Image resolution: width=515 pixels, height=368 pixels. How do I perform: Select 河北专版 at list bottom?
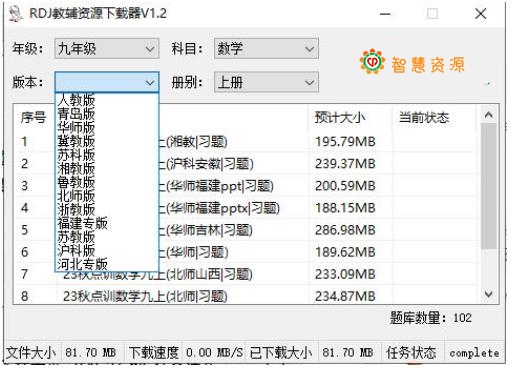[82, 264]
